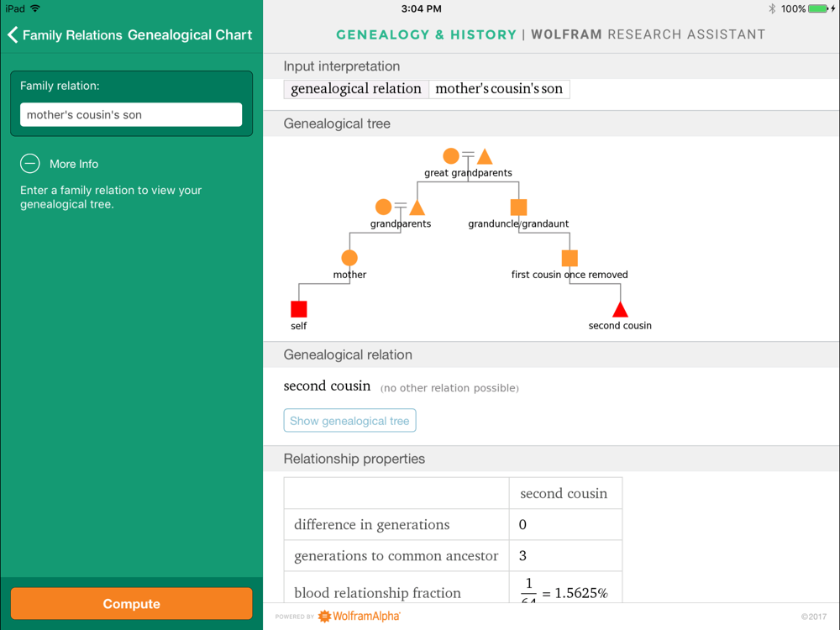Check the Wi-Fi status icon

point(35,8)
